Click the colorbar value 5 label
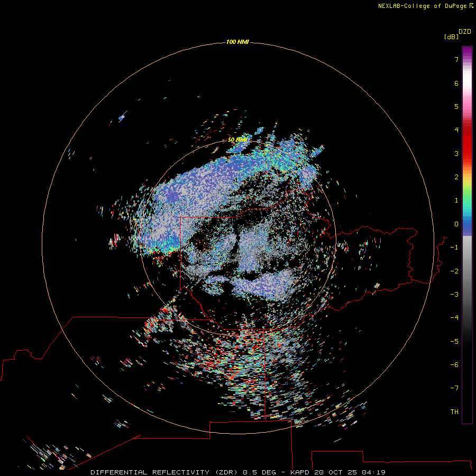Image resolution: width=476 pixels, height=476 pixels. click(456, 107)
